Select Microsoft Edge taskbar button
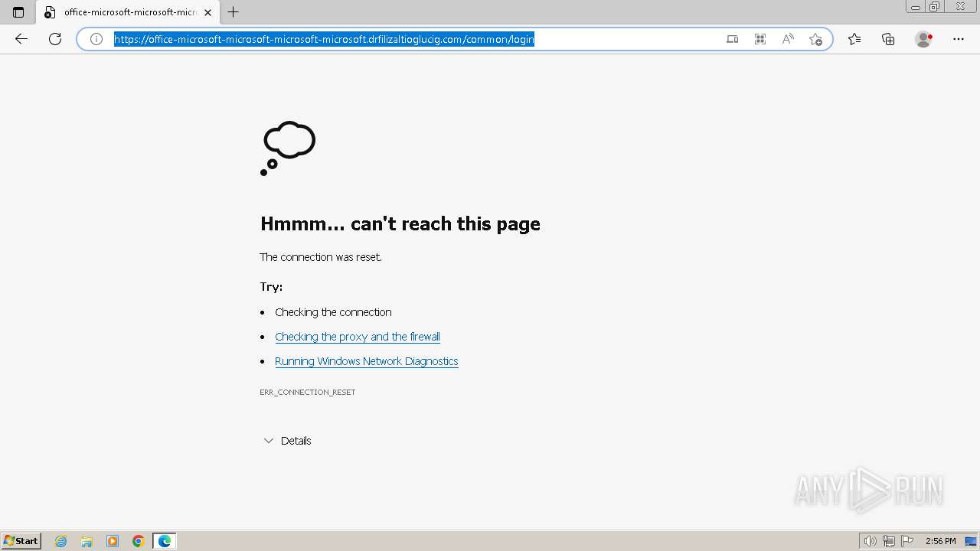Screen dimensions: 980x551 pos(165,541)
